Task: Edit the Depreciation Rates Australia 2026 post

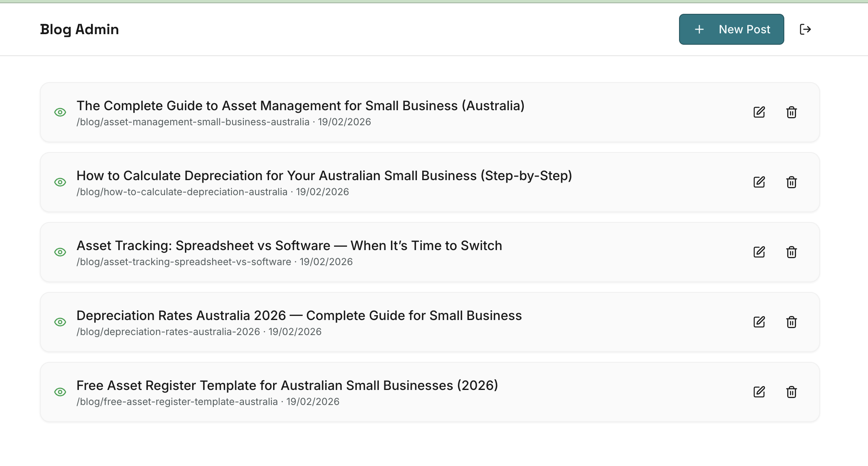Action: point(759,322)
